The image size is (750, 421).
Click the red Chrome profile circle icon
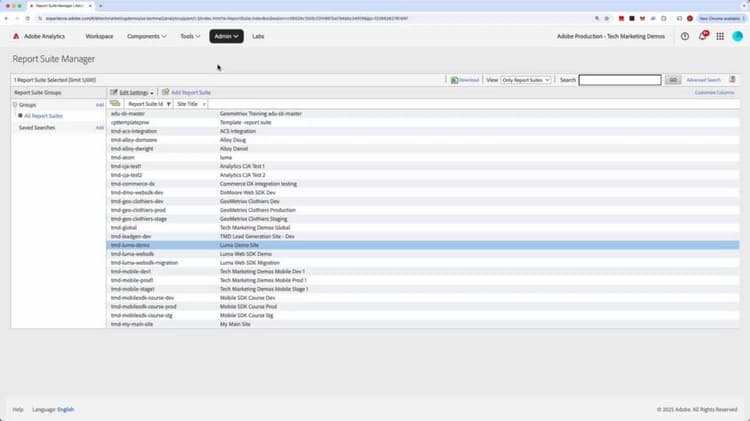pos(690,18)
